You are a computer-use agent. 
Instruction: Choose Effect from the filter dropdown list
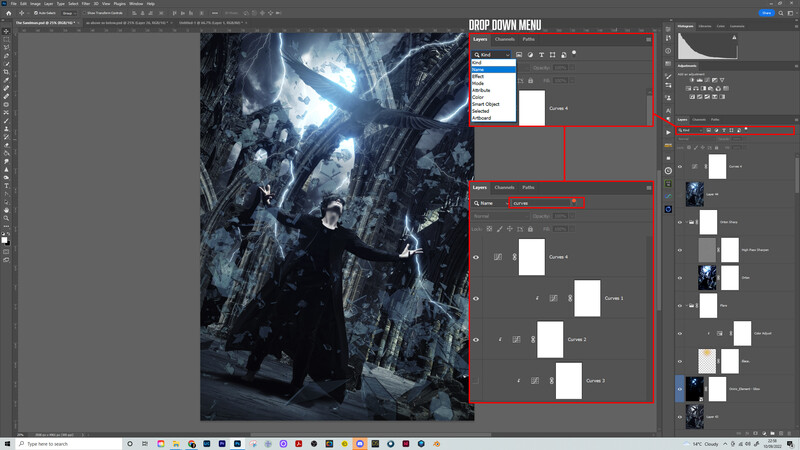493,77
